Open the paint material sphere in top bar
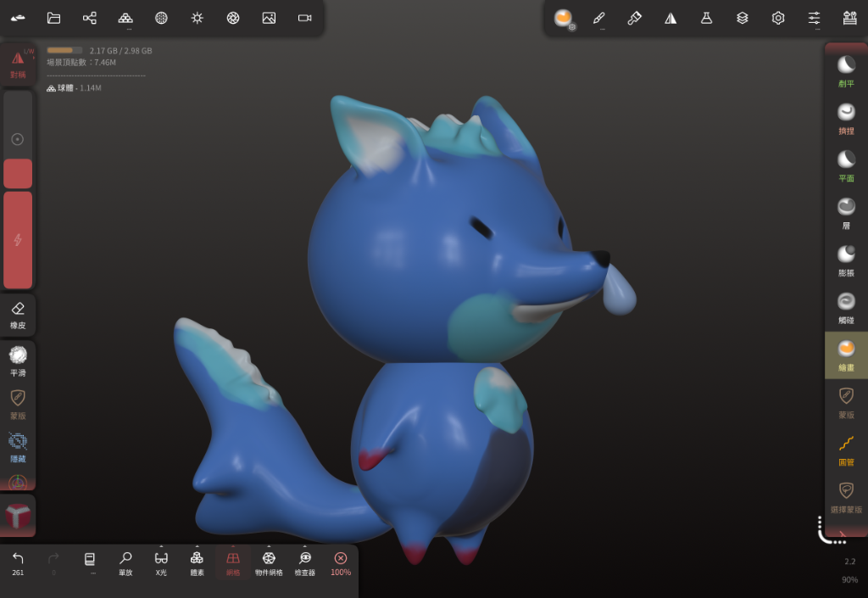 tap(564, 19)
